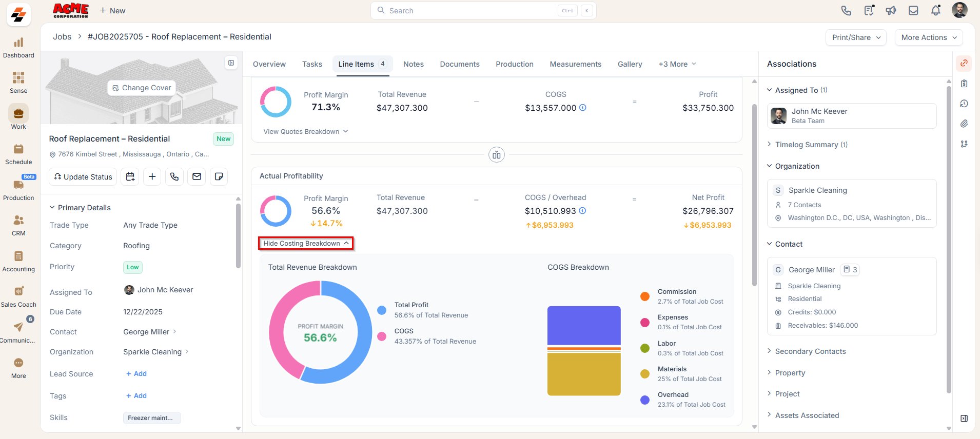Screen dimensions: 980x439
Task: Click the sticky note icon under job title
Action: [219, 176]
